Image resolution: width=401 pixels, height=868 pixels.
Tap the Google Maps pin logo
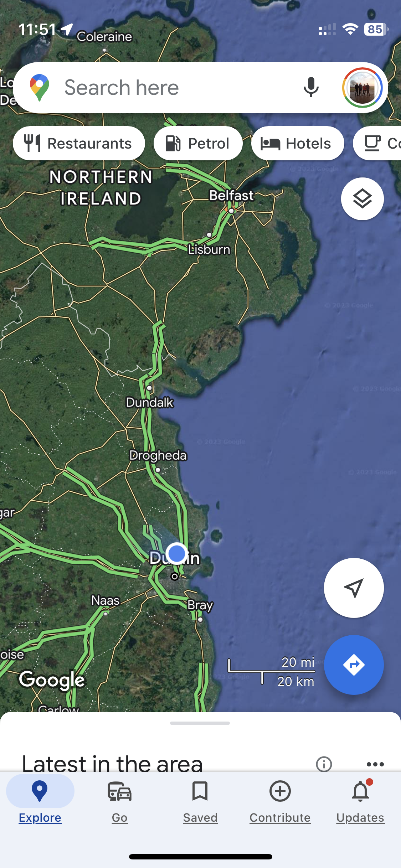[x=40, y=88]
